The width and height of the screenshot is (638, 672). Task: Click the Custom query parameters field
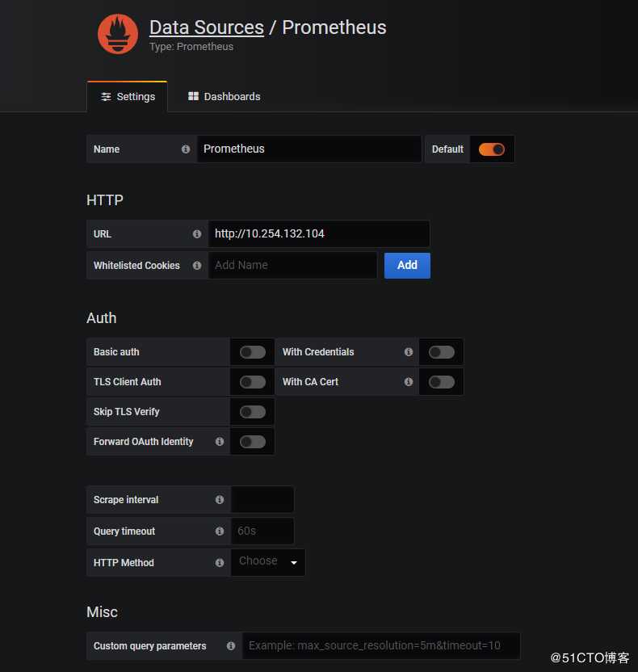click(381, 645)
